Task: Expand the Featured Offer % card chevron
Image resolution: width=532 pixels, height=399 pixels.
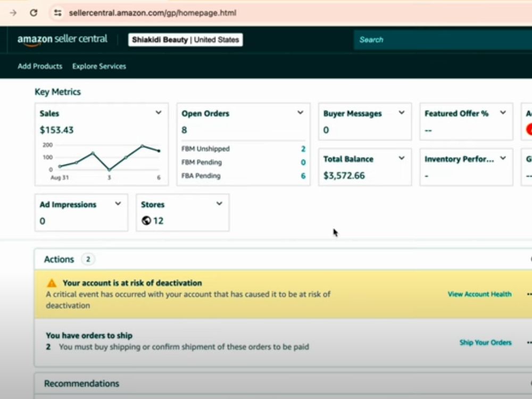Action: [x=503, y=113]
